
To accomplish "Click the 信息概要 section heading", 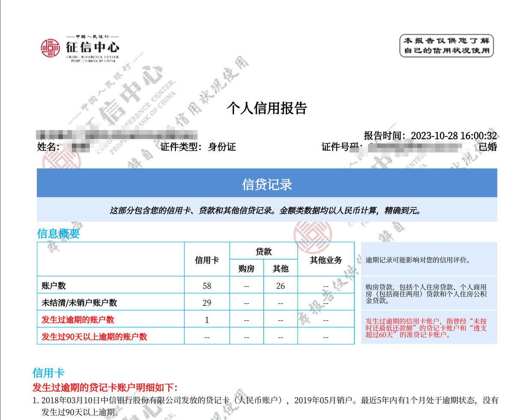I will click(58, 234).
